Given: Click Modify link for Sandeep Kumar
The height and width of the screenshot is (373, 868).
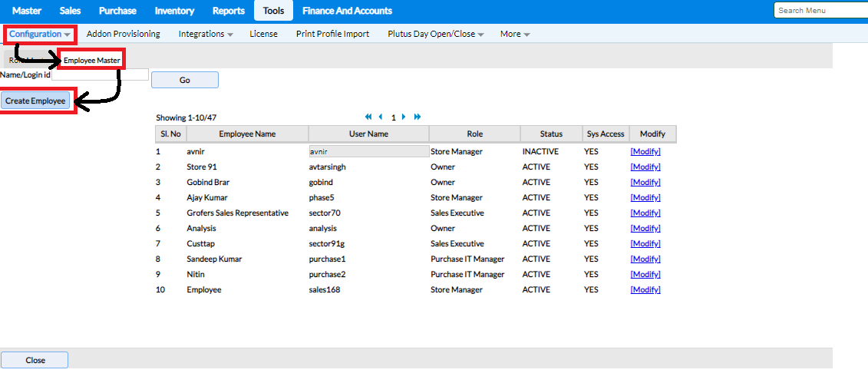Looking at the screenshot, I should (645, 259).
